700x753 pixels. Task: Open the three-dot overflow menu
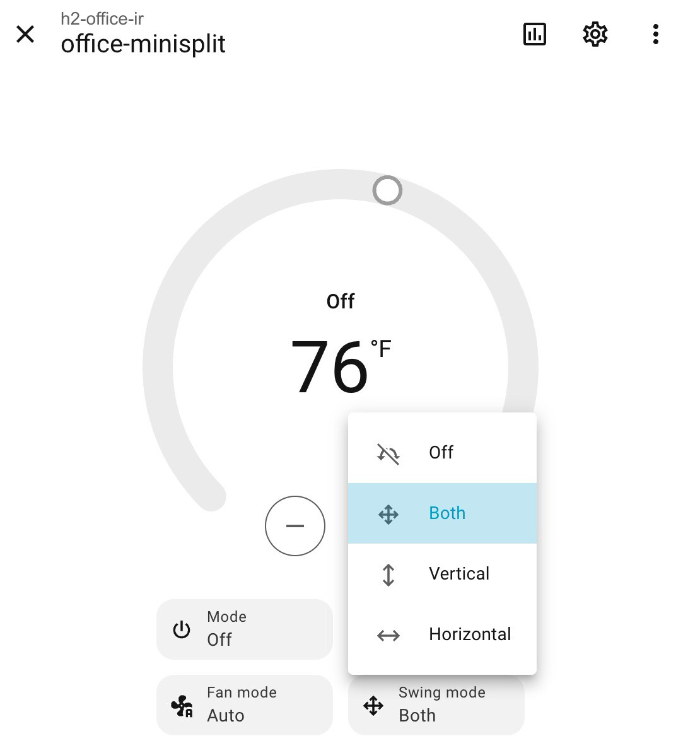[655, 34]
